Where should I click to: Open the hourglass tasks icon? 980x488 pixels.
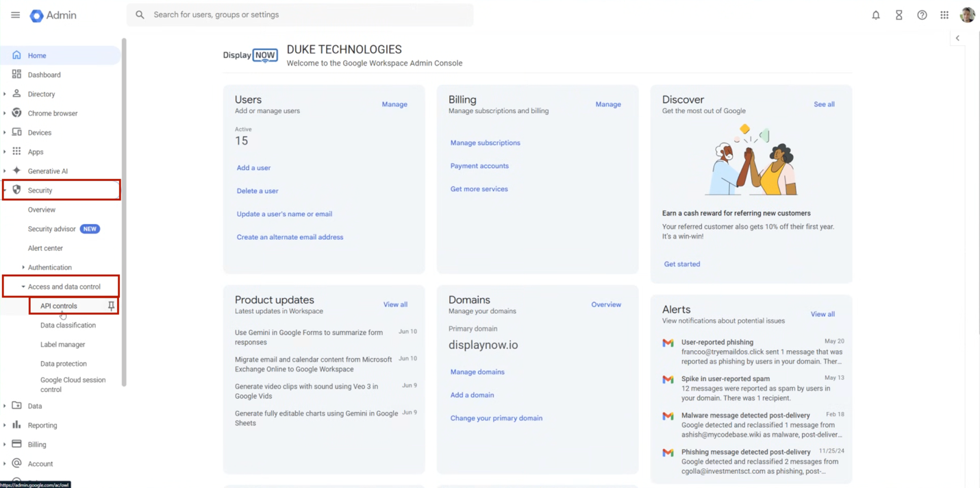899,15
